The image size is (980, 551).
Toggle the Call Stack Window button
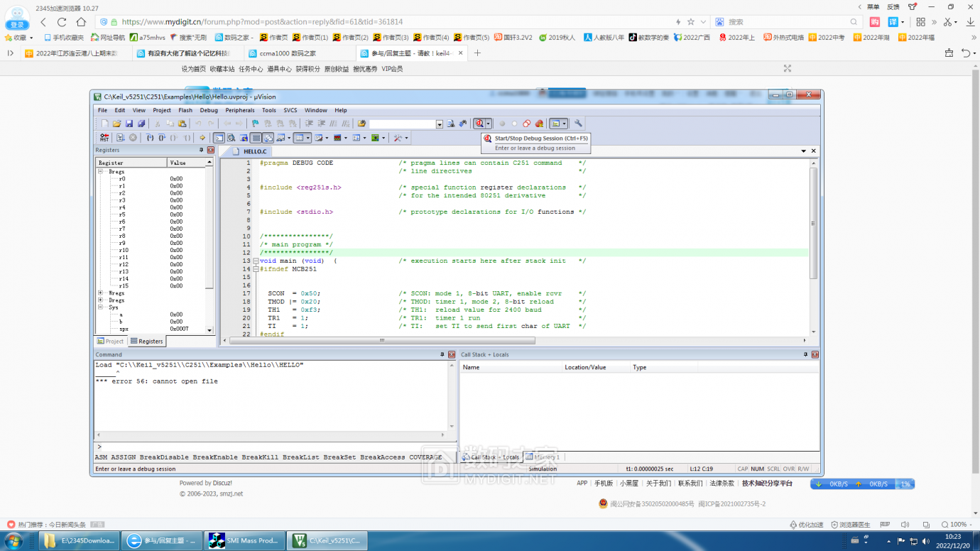pos(268,138)
